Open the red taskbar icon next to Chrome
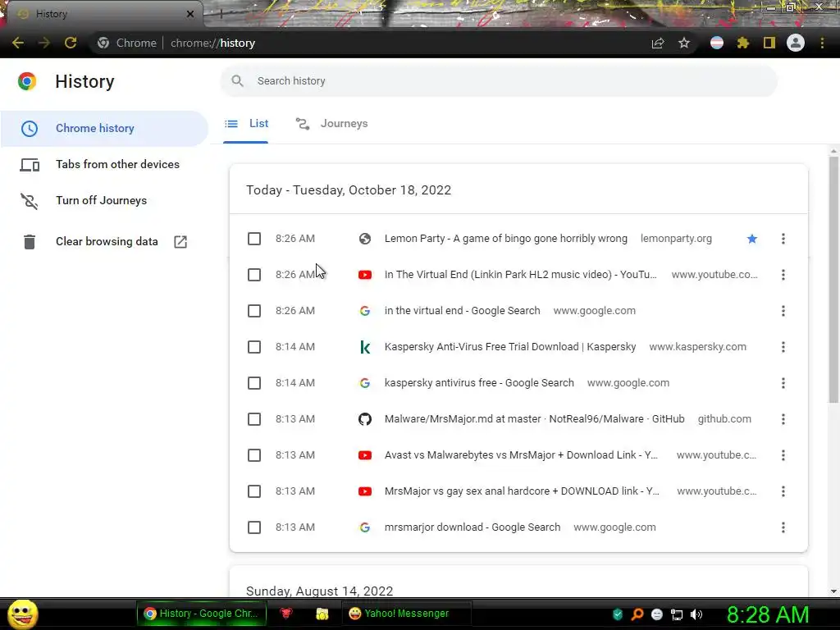840x630 pixels. pyautogui.click(x=286, y=614)
